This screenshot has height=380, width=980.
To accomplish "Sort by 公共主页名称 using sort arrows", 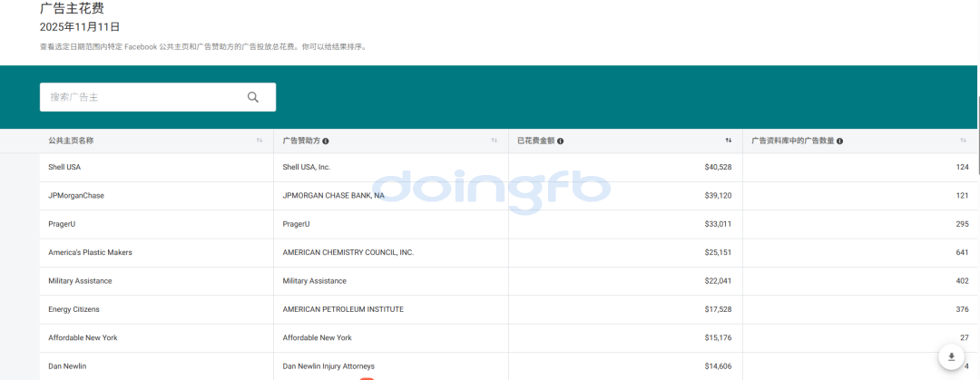I will 260,141.
